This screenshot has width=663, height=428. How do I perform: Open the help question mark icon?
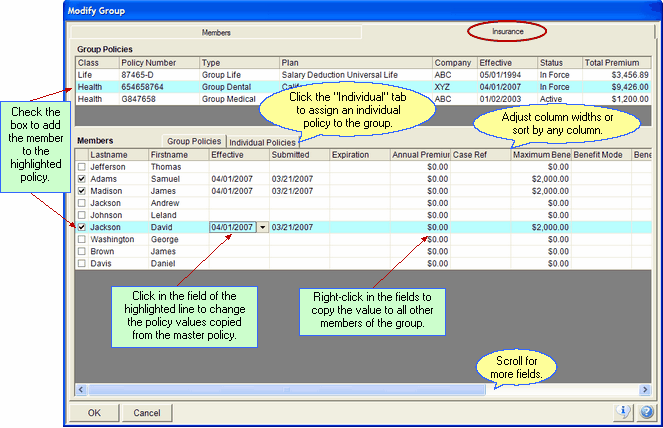(x=646, y=412)
